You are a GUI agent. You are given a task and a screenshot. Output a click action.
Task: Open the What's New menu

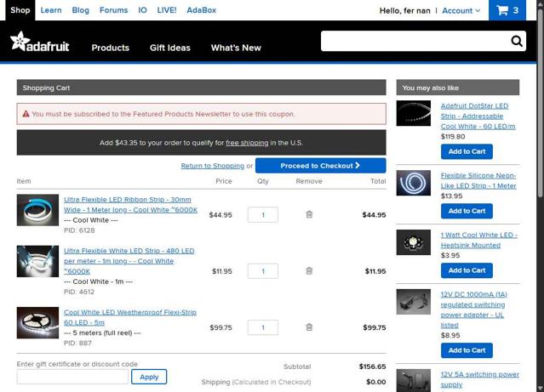(236, 48)
